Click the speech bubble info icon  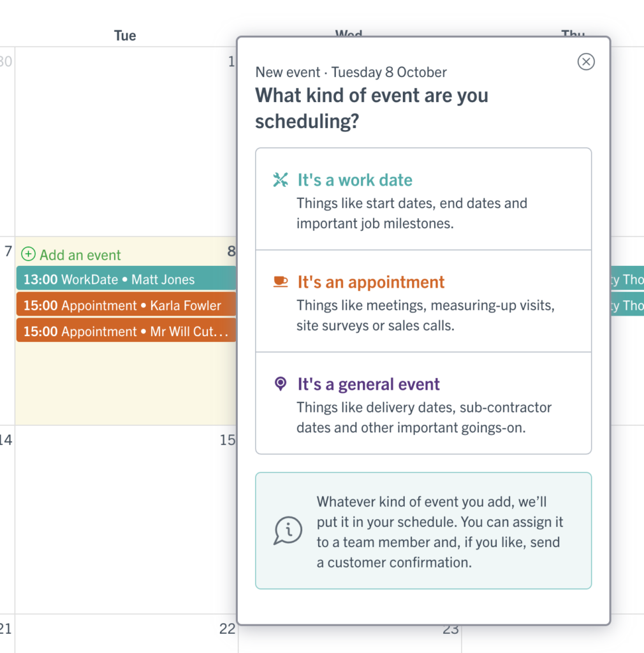(x=288, y=531)
